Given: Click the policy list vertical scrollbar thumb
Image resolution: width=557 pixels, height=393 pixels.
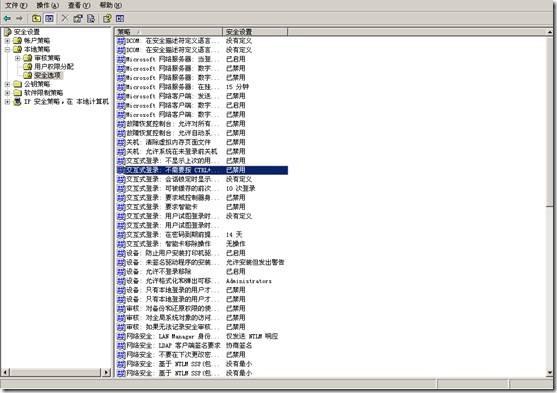Looking at the screenshot, I should [x=550, y=121].
